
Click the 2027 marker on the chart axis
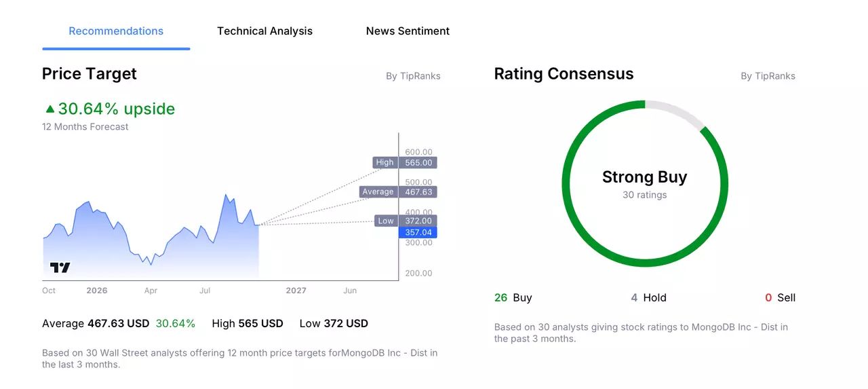coord(296,291)
